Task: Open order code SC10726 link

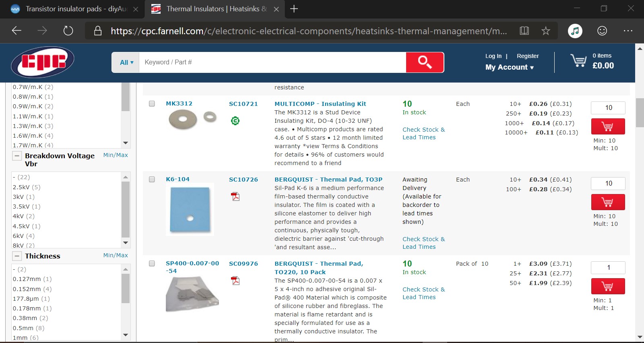Action: [x=243, y=180]
